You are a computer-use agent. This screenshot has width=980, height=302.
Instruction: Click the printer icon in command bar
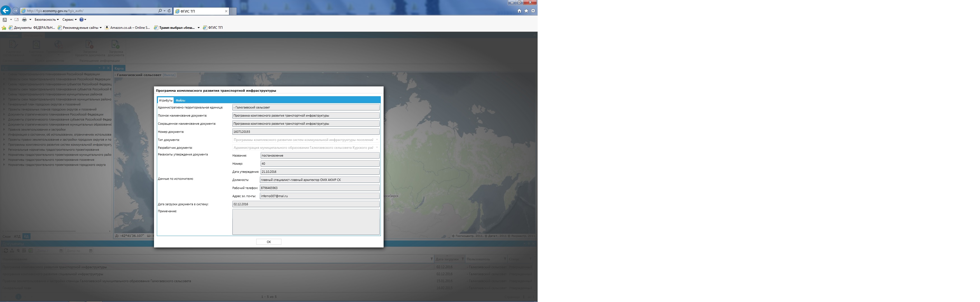(24, 19)
